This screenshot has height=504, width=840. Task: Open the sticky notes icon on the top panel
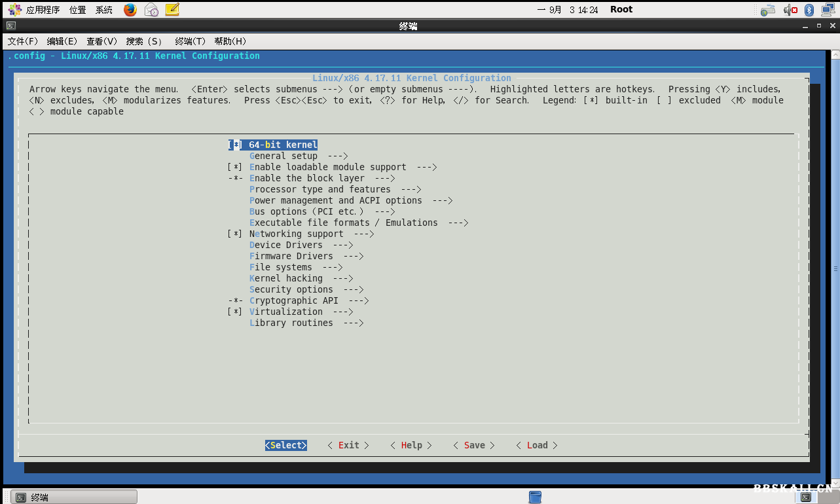click(172, 10)
